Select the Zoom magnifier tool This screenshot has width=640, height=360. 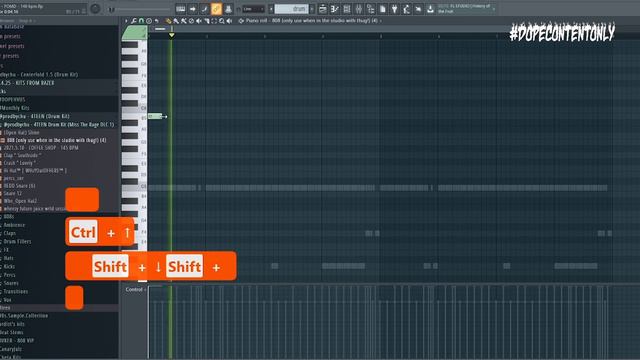tap(222, 21)
